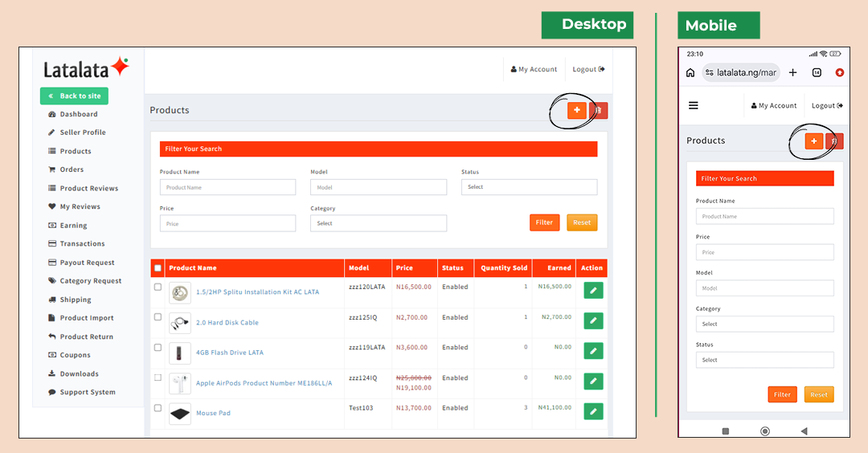Click the red browser extension icon on mobile

click(x=840, y=72)
